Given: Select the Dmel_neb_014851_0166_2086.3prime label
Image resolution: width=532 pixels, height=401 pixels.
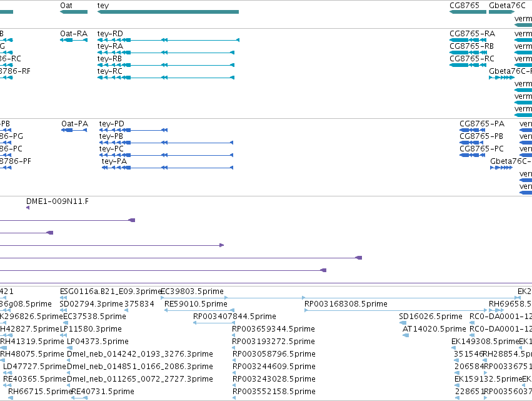Looking at the screenshot, I should click(140, 367).
